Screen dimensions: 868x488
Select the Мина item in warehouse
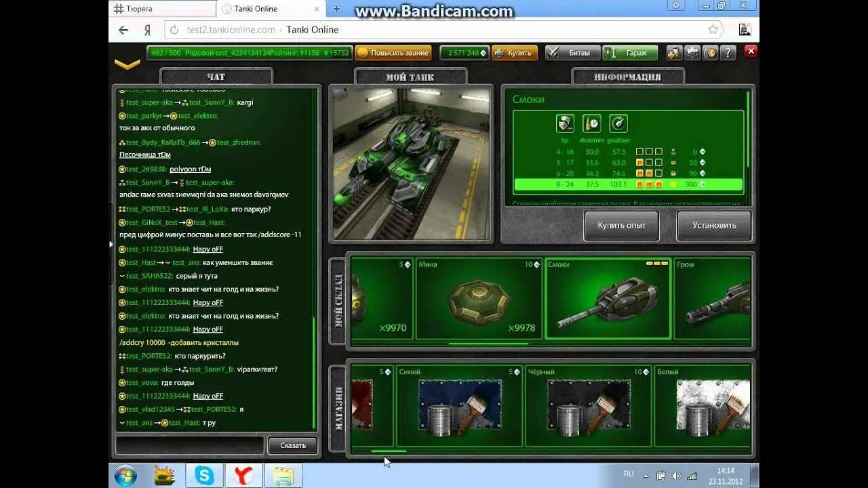[x=479, y=298]
